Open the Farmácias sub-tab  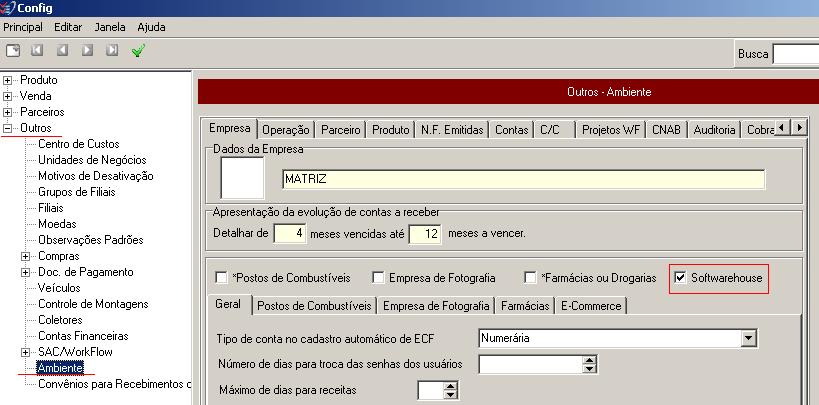tap(525, 306)
